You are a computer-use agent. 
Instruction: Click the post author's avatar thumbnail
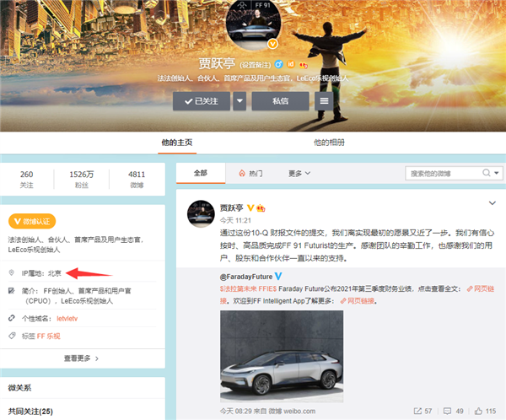pyautogui.click(x=201, y=213)
